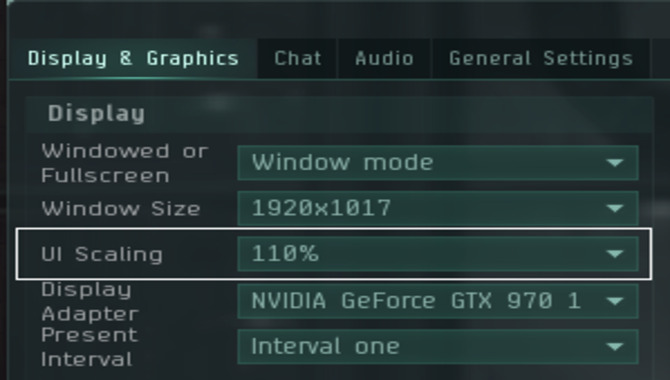Viewport: 670px width, 380px height.
Task: Click the UI Scaling label
Action: pyautogui.click(x=102, y=254)
